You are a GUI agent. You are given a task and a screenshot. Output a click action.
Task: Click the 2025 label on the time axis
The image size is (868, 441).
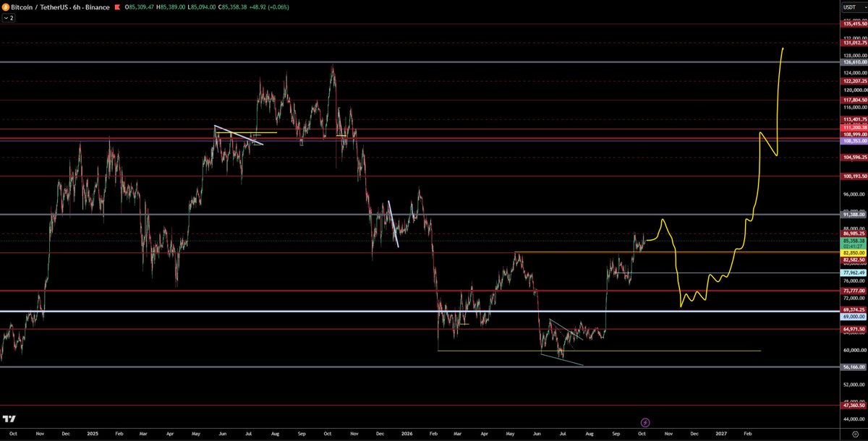click(x=91, y=434)
